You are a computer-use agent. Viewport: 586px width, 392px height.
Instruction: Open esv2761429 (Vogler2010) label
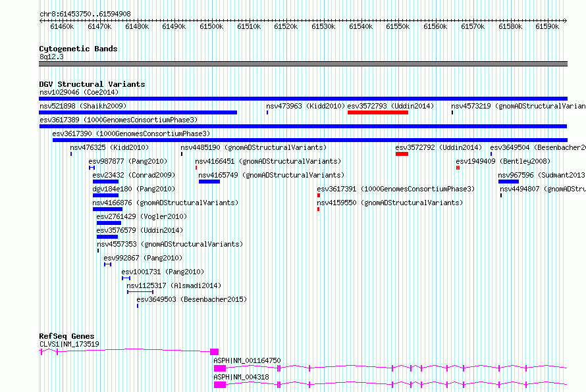[142, 216]
